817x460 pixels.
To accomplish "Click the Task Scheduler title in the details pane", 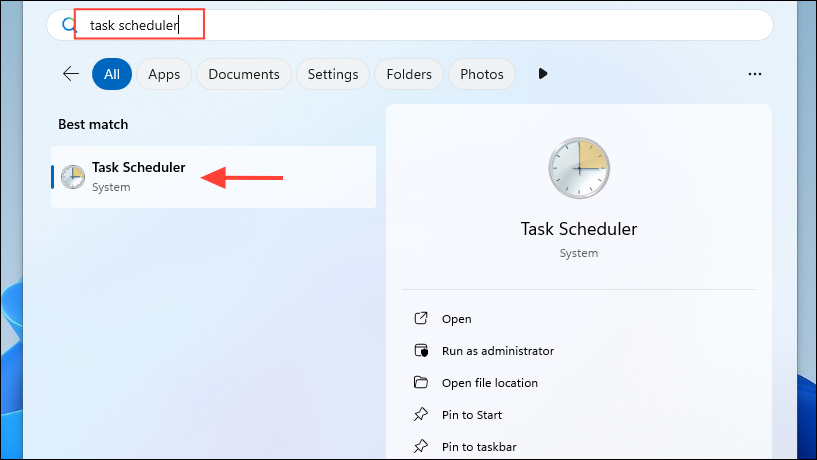I will coord(578,229).
